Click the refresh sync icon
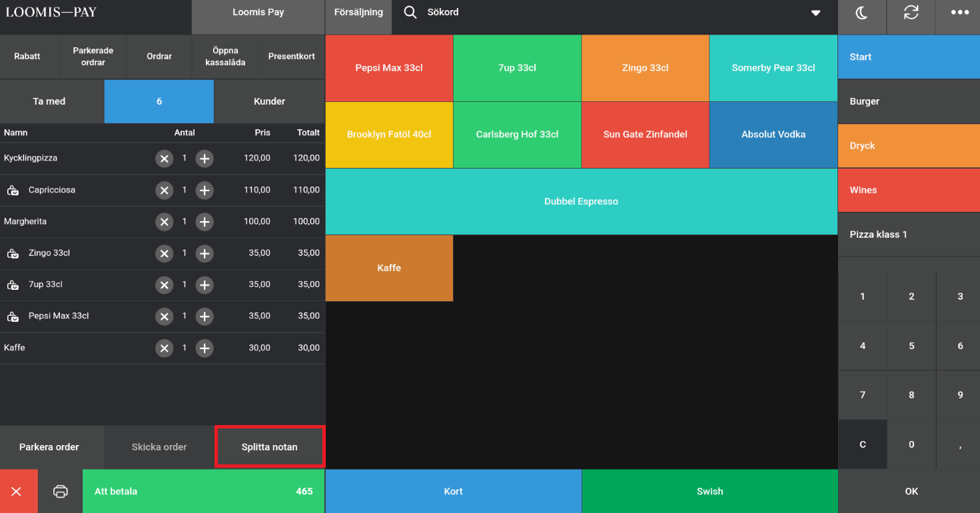This screenshot has width=980, height=513. [911, 13]
